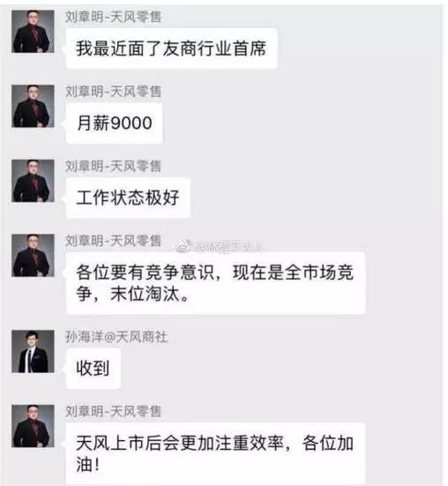This screenshot has width=448, height=486.
Task: Select the "收到" reply bubble
Action: pyautogui.click(x=93, y=368)
